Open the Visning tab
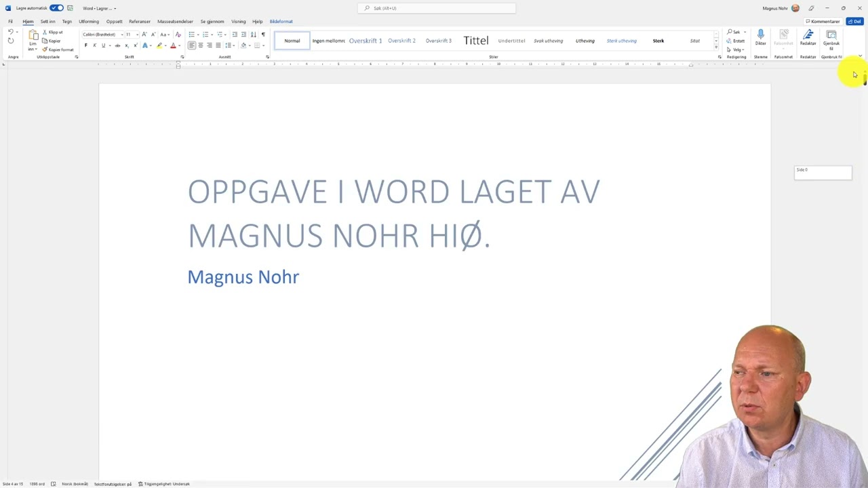The width and height of the screenshot is (868, 488). [x=238, y=22]
